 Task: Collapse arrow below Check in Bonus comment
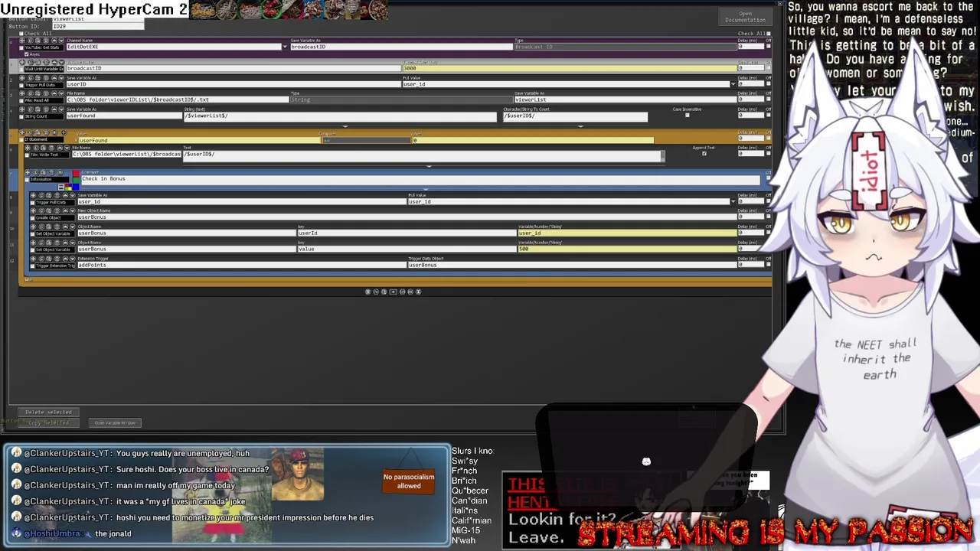426,188
